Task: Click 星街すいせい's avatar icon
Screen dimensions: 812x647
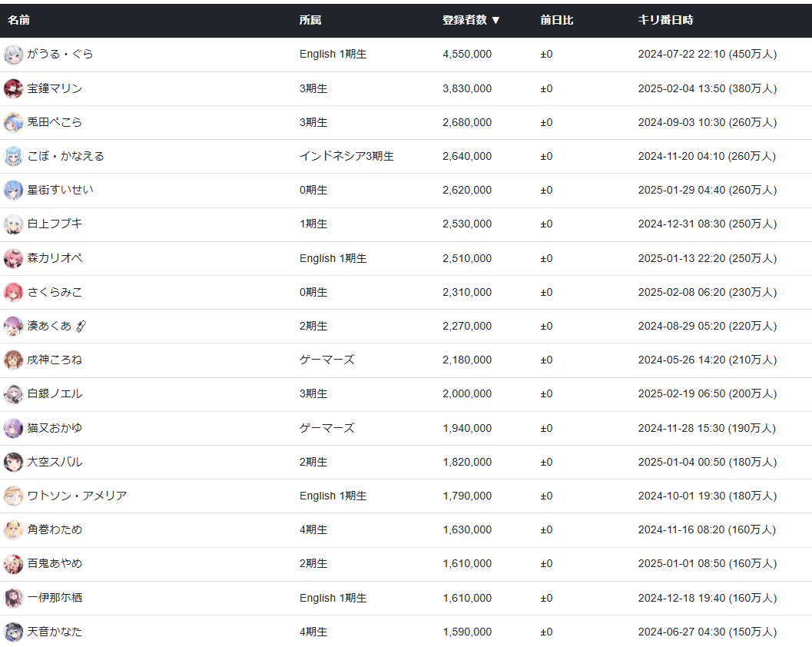Action: pos(13,190)
